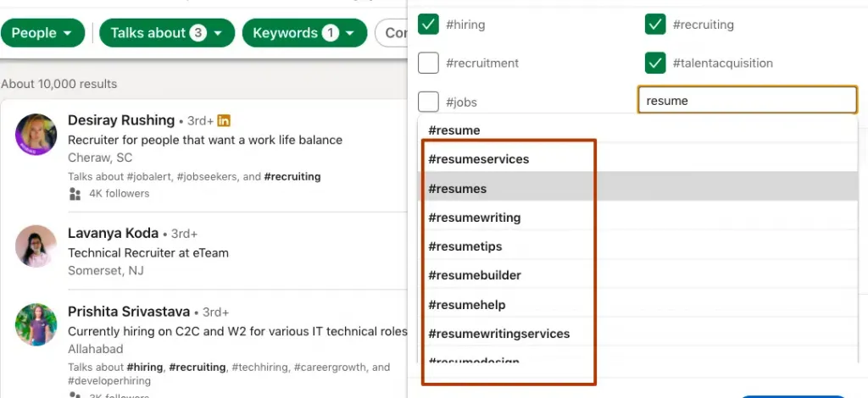Image resolution: width=868 pixels, height=398 pixels.
Task: Click the 4K followers text
Action: pyautogui.click(x=119, y=193)
